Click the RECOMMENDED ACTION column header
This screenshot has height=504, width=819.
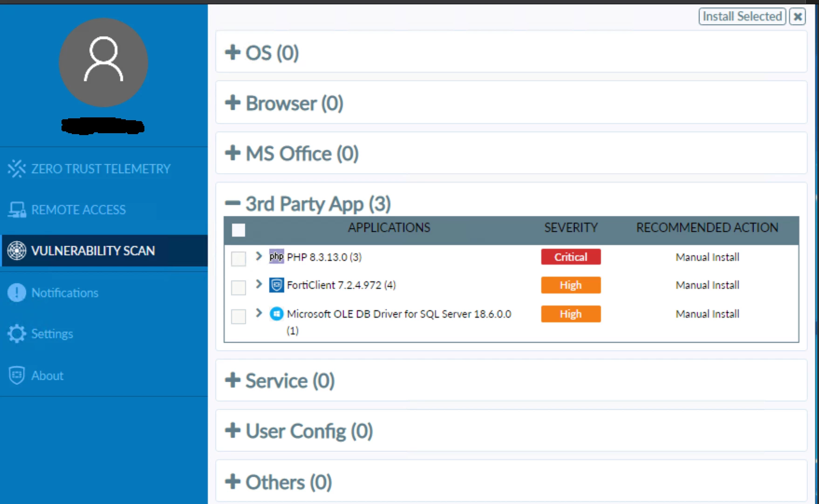(x=707, y=228)
